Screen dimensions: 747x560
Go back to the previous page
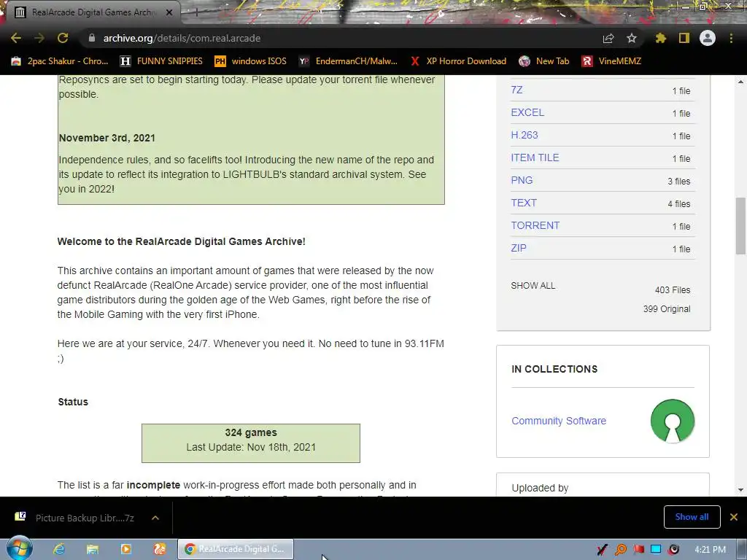[x=16, y=38]
